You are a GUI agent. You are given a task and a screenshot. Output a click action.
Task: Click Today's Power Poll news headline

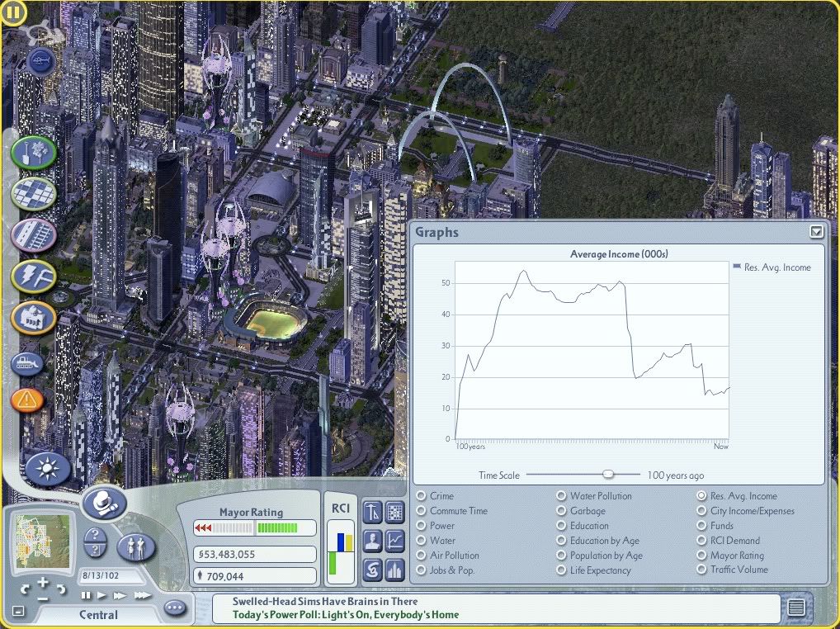pyautogui.click(x=346, y=614)
